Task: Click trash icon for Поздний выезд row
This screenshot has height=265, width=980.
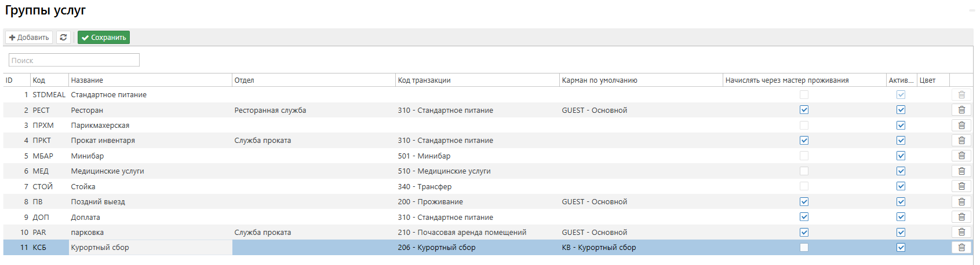Action: tap(961, 201)
